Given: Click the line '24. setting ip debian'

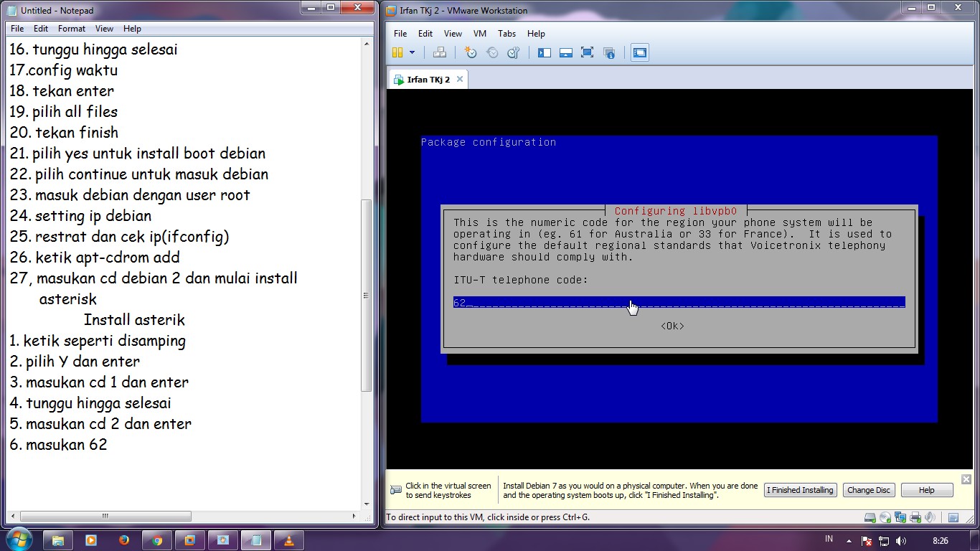Looking at the screenshot, I should pos(80,216).
